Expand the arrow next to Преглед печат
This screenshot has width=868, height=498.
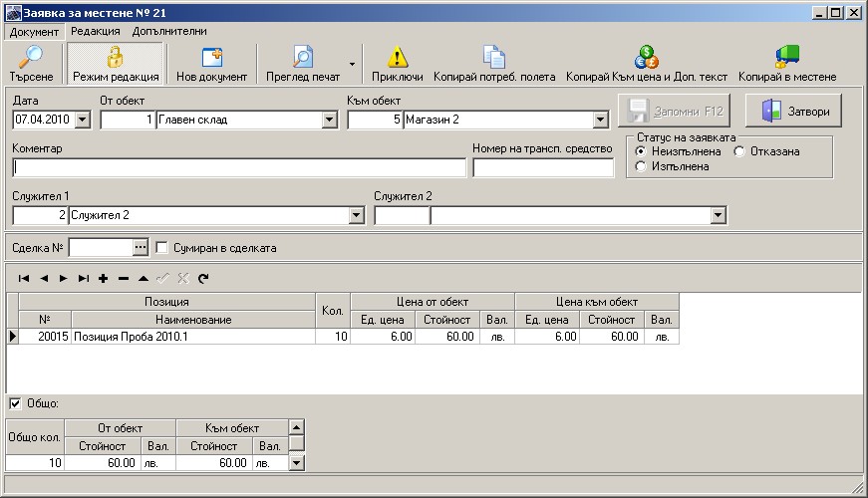(x=352, y=64)
